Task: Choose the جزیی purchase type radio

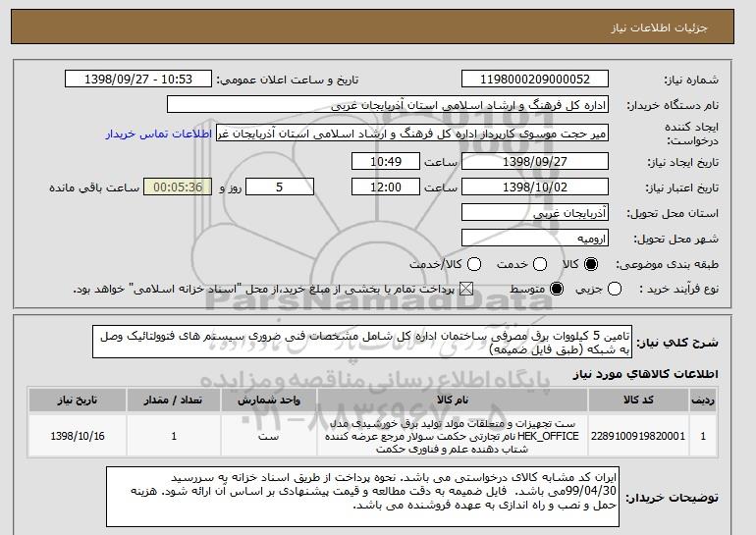Action: click(x=615, y=290)
